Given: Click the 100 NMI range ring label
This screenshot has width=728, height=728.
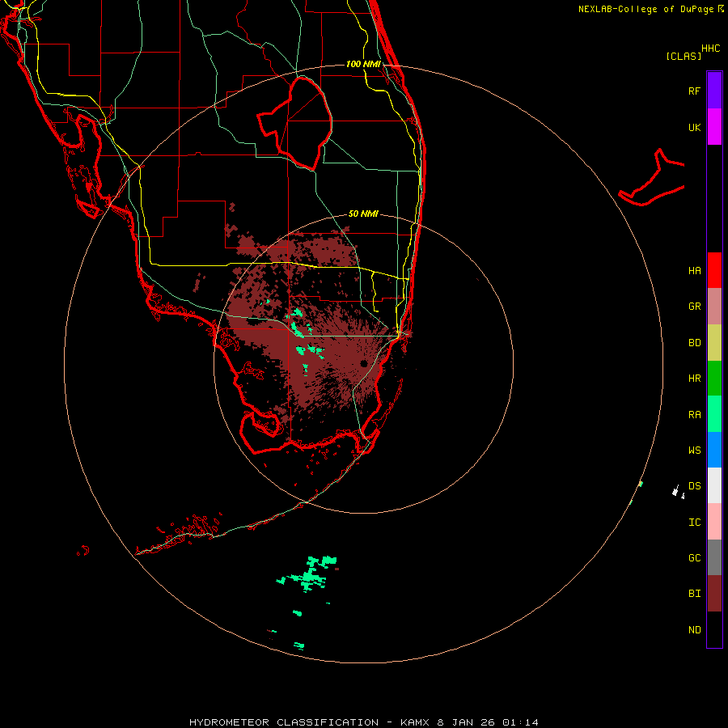Looking at the screenshot, I should point(363,64).
